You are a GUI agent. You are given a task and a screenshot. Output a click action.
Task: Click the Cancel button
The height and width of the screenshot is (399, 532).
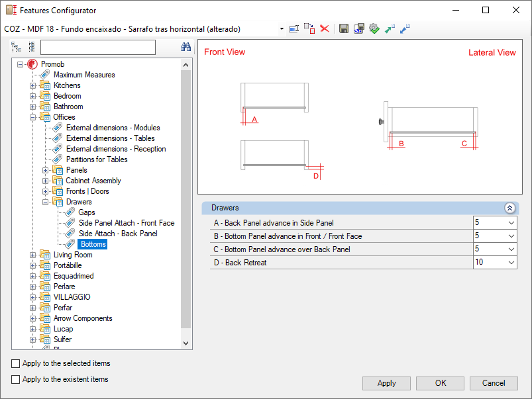point(494,383)
